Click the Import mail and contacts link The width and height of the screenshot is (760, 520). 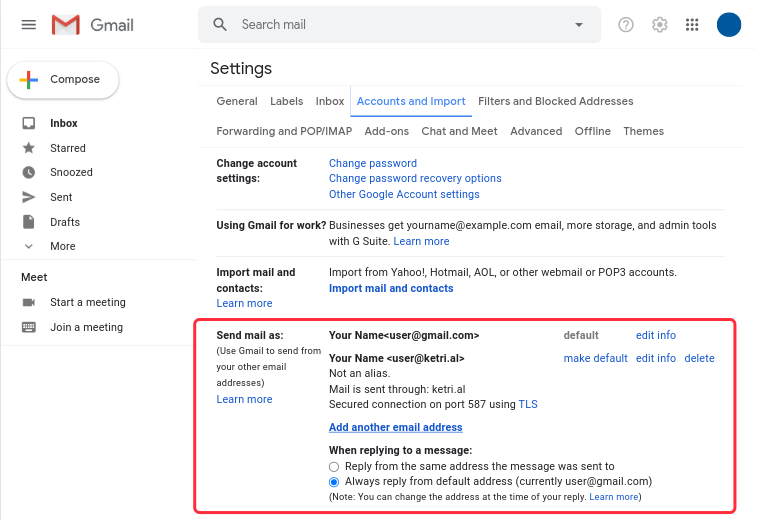(x=391, y=288)
